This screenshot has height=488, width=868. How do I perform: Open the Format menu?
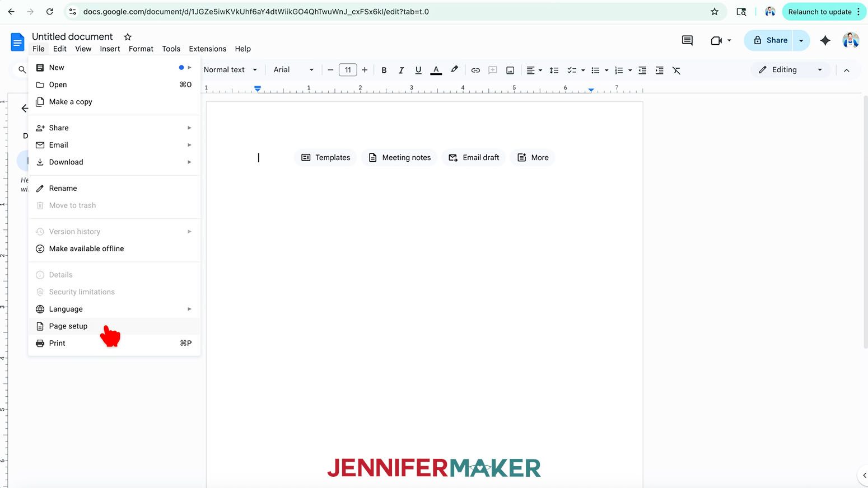point(141,49)
